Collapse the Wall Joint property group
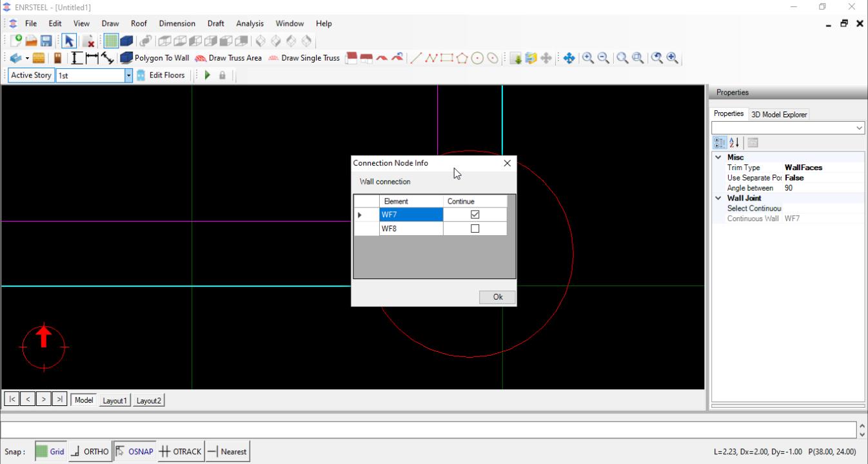868x464 pixels. (x=718, y=198)
